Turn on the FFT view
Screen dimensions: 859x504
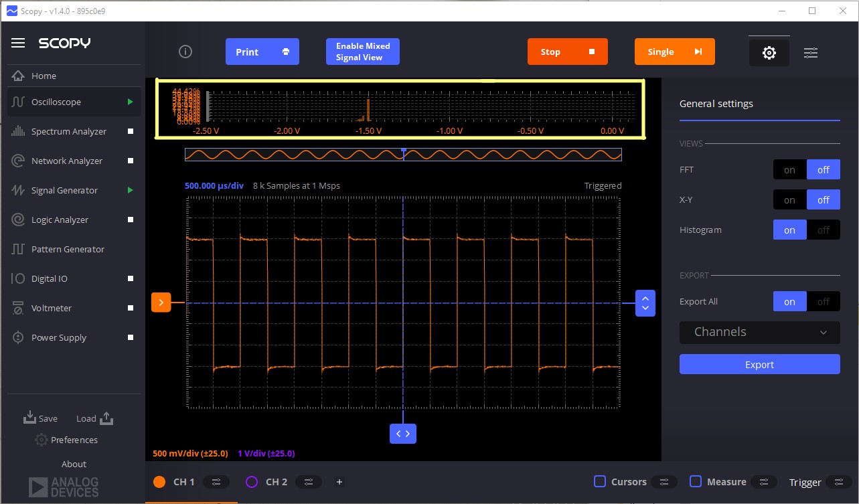point(789,169)
